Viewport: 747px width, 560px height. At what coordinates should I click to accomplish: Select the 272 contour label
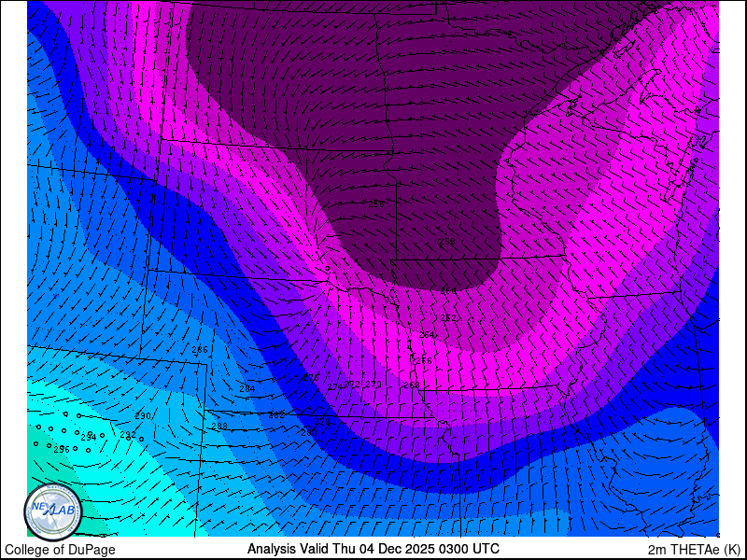coord(352,384)
